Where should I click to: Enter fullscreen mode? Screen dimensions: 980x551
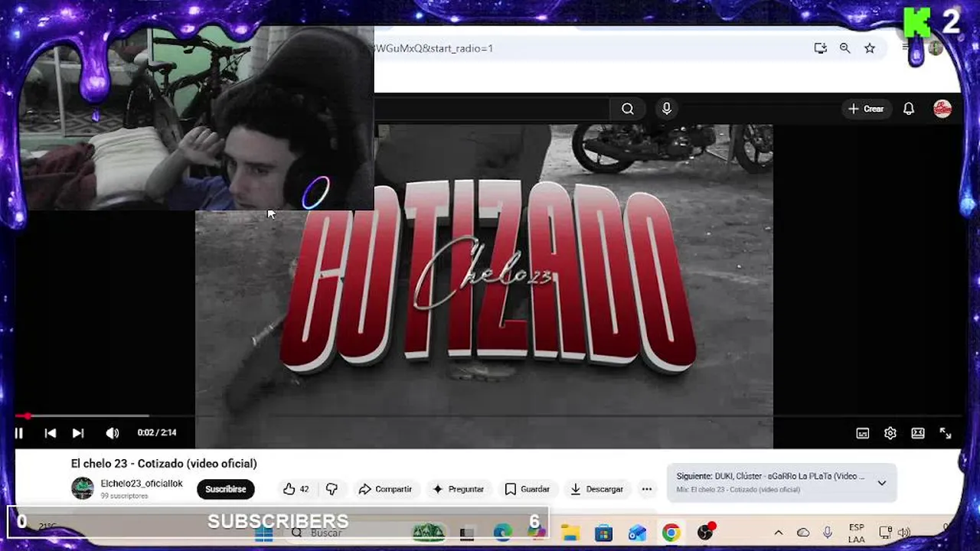pyautogui.click(x=946, y=433)
